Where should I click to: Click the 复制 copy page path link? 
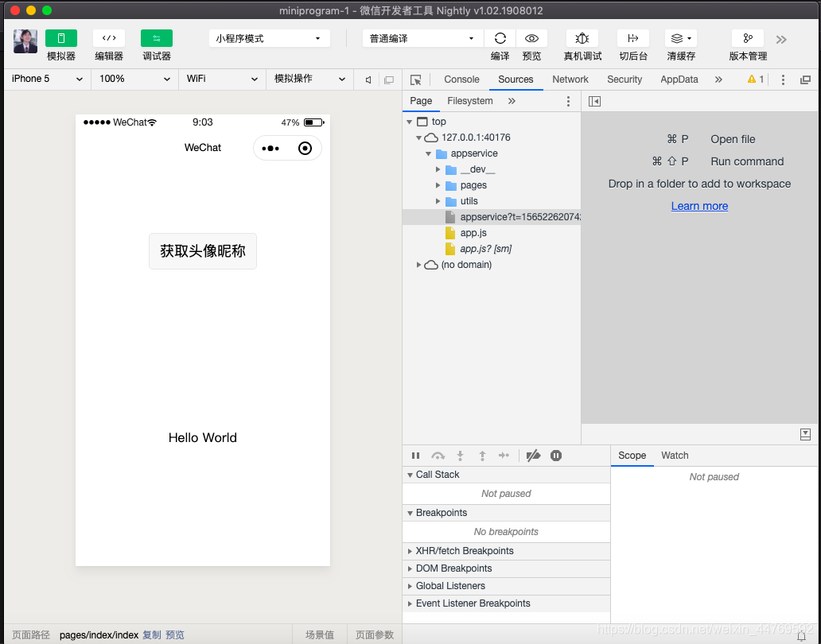[152, 634]
